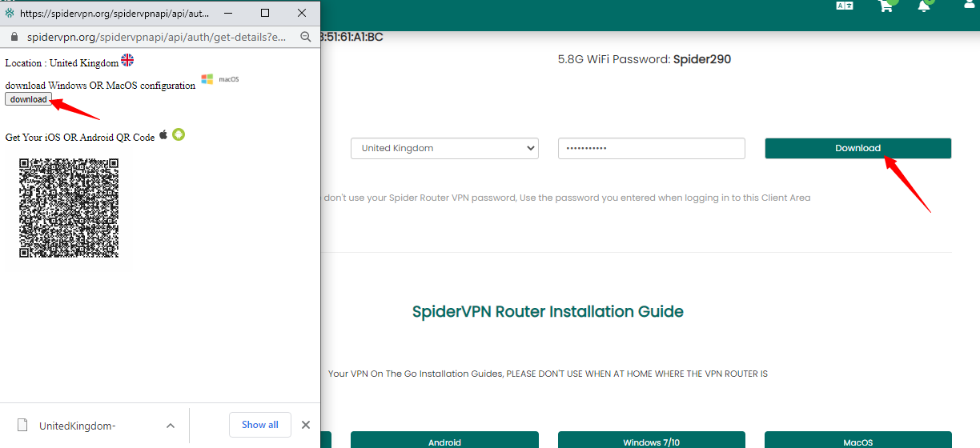Maximize the popup browser window
Viewport: 980px width, 448px height.
coord(265,14)
